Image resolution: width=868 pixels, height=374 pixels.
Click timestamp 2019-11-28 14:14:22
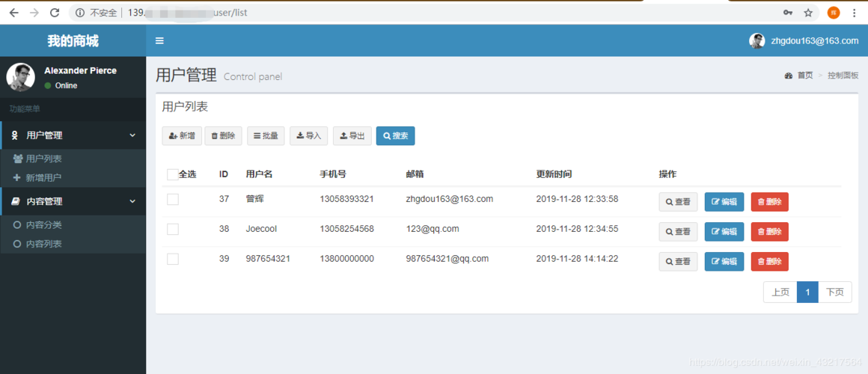pos(578,258)
